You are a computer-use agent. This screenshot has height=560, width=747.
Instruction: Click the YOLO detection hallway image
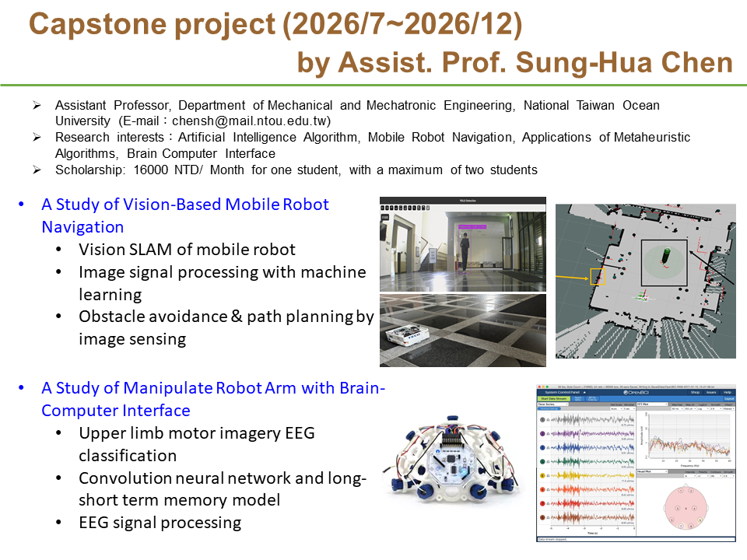tap(463, 243)
